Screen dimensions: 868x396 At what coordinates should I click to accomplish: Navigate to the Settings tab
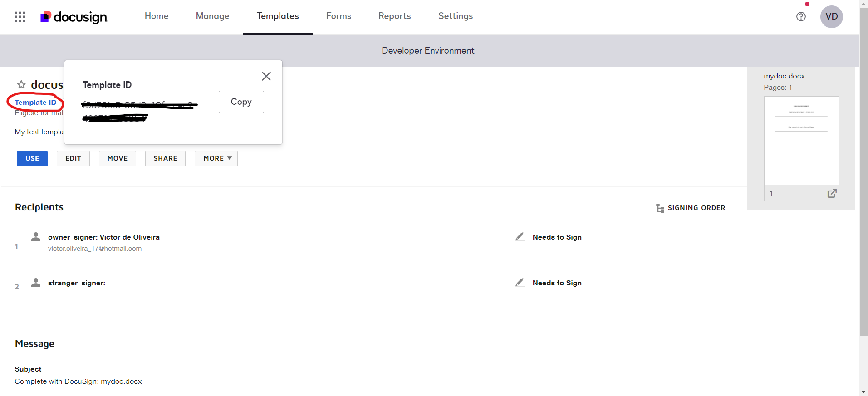click(x=456, y=16)
